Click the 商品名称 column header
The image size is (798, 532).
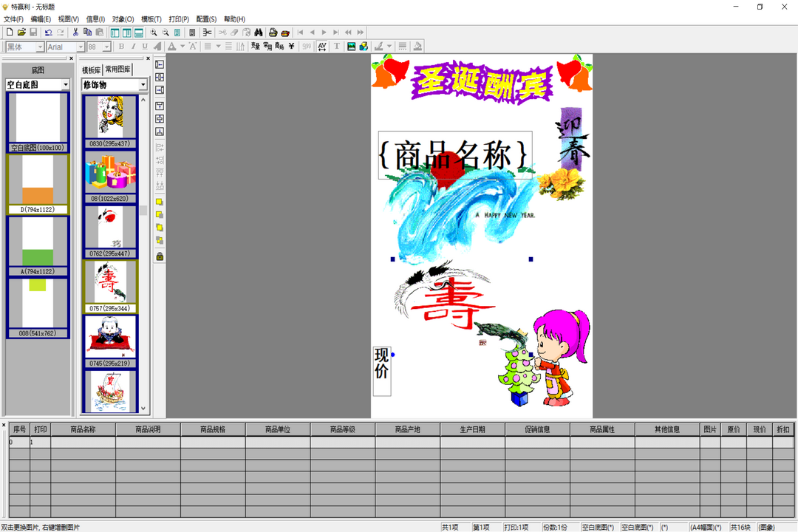click(83, 429)
